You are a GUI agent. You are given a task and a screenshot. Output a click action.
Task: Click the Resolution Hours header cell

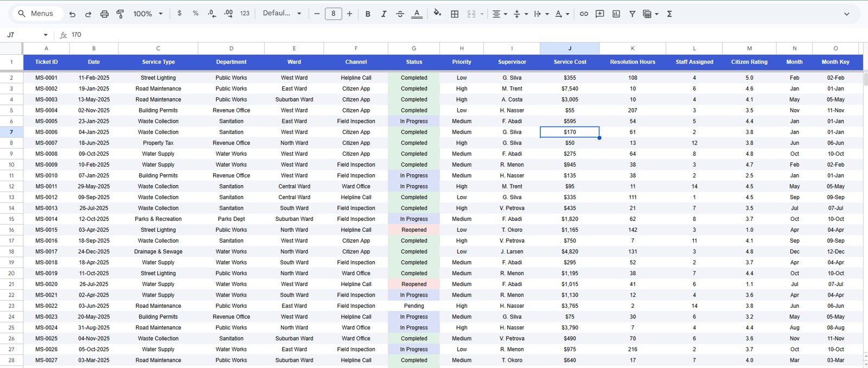coord(633,62)
